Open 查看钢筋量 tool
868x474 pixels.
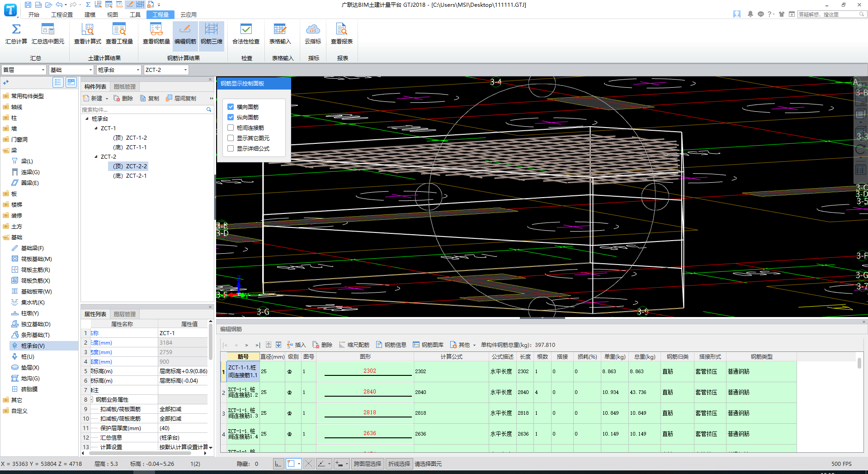click(156, 34)
